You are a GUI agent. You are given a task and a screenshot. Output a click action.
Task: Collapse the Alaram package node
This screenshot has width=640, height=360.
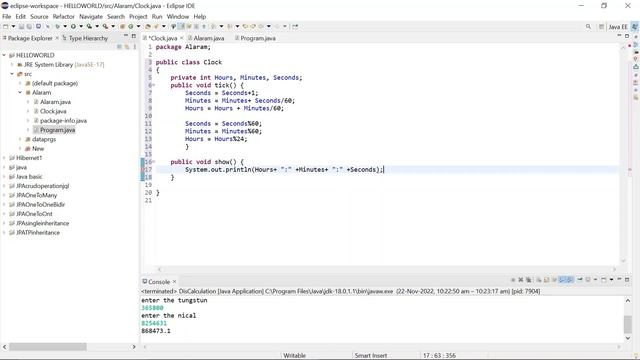pos(20,93)
